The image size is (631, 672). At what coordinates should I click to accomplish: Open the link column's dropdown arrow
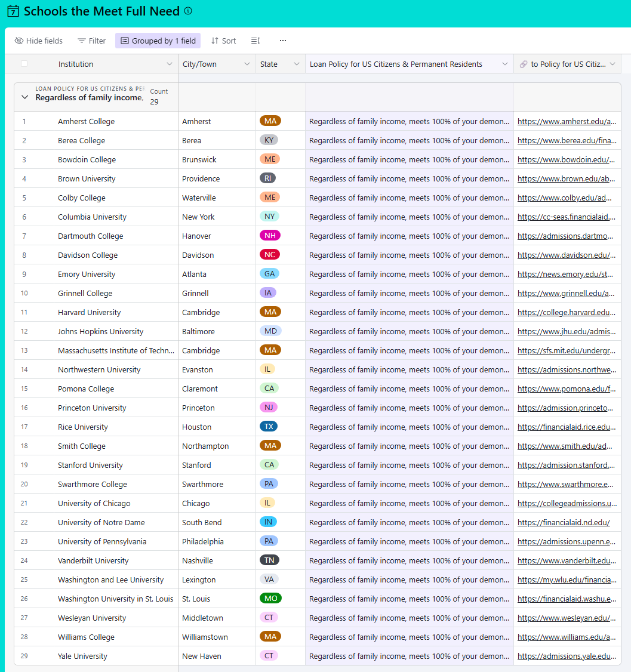tap(612, 64)
